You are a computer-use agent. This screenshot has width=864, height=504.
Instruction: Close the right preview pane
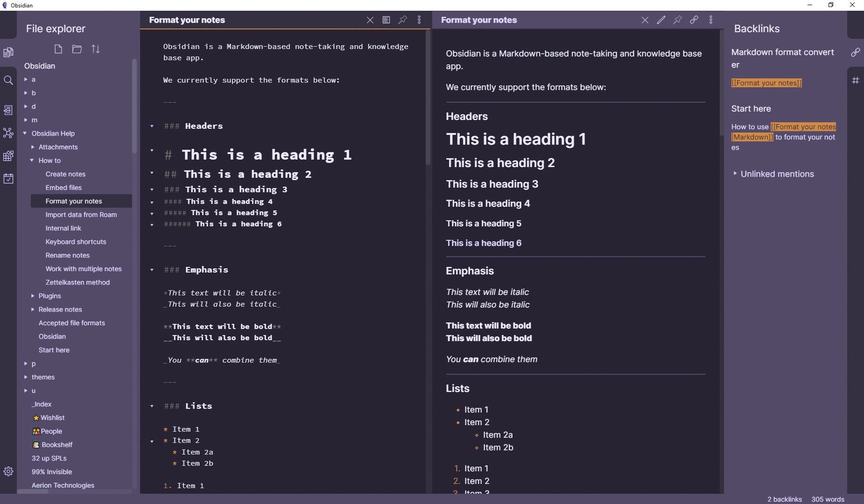645,20
